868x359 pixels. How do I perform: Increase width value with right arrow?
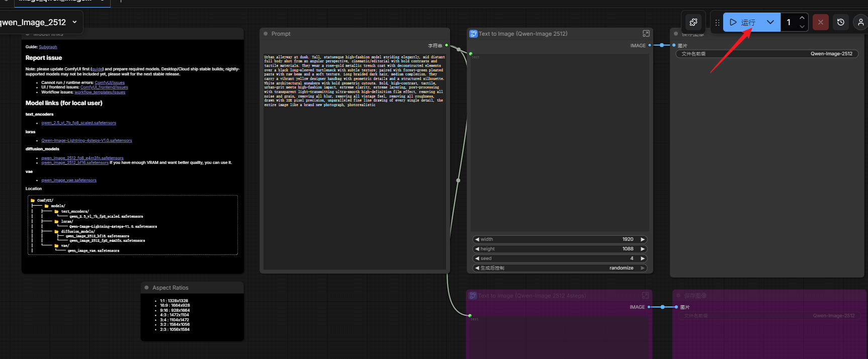click(642, 239)
